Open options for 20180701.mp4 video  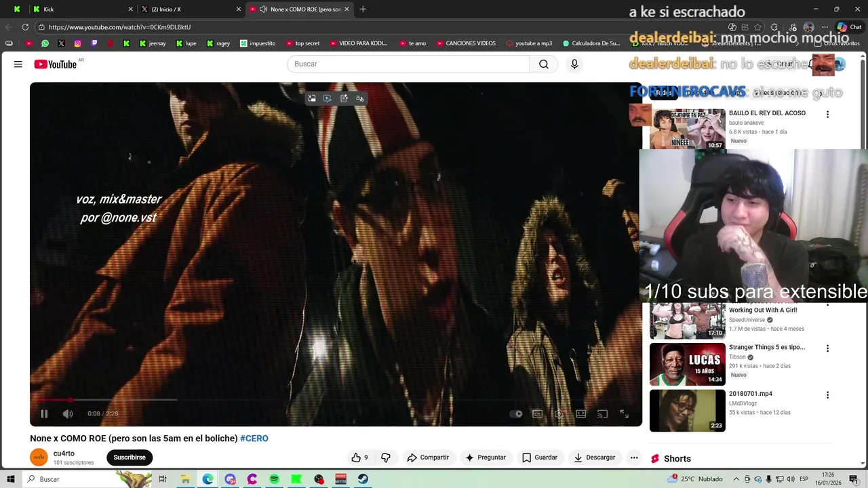827,395
